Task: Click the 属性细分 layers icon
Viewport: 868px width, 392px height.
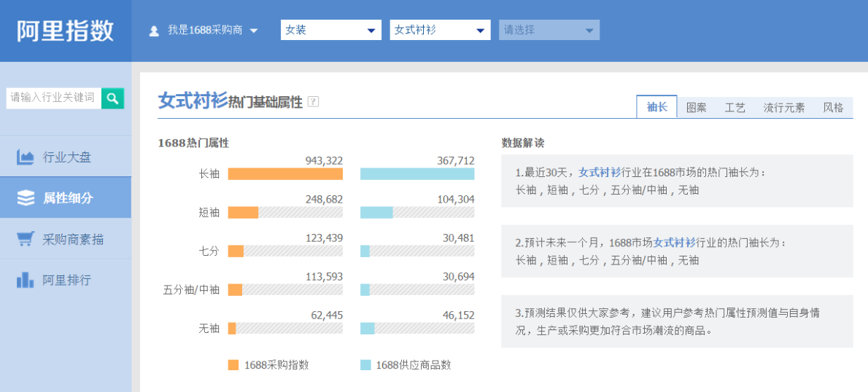Action: 26,198
